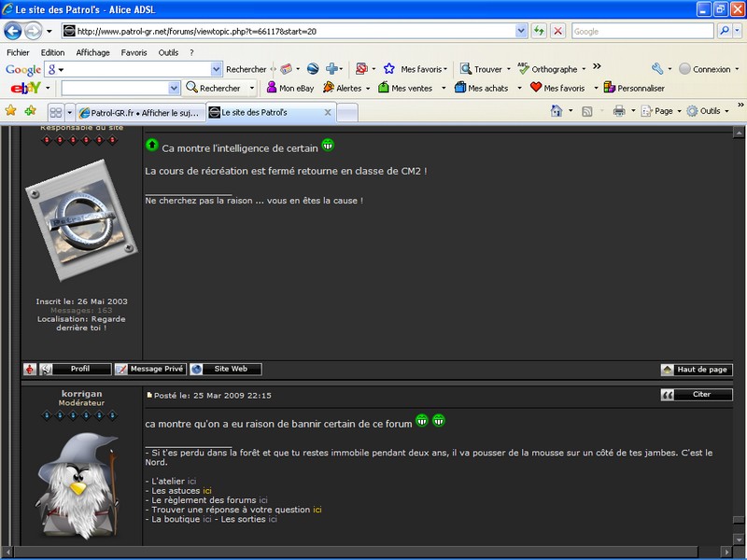Click the Google toolbar wrench settings icon
This screenshot has height=560, width=747.
pos(657,69)
